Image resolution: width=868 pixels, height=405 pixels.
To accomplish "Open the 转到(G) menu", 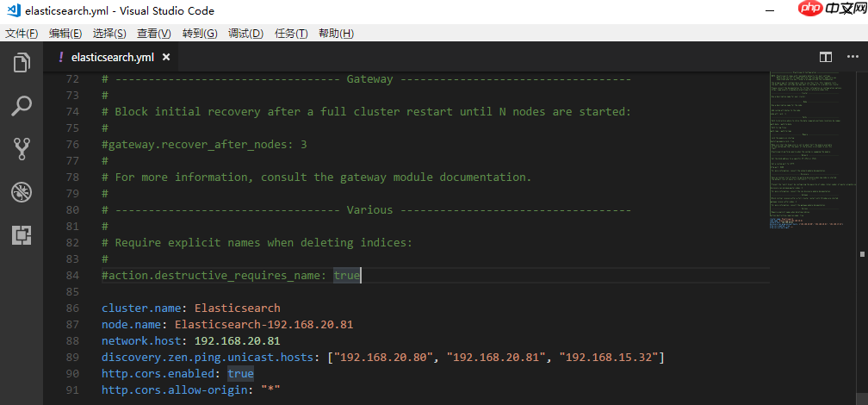I will click(x=200, y=34).
